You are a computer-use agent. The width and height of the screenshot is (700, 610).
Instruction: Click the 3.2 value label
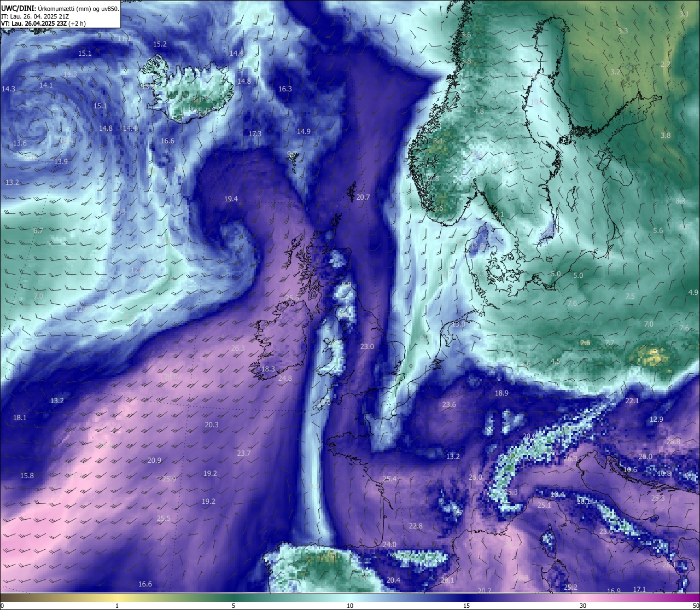[615, 72]
